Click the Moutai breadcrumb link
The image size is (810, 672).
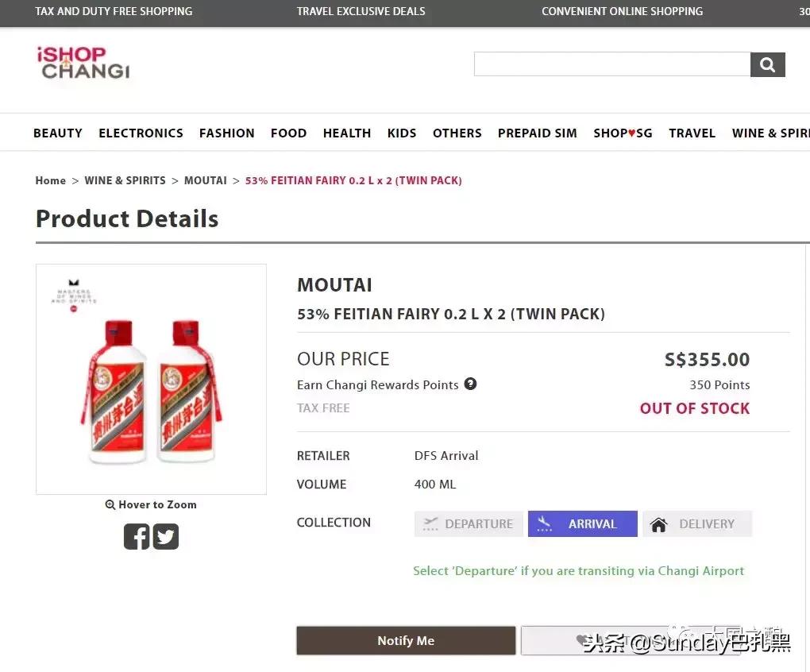(x=206, y=180)
